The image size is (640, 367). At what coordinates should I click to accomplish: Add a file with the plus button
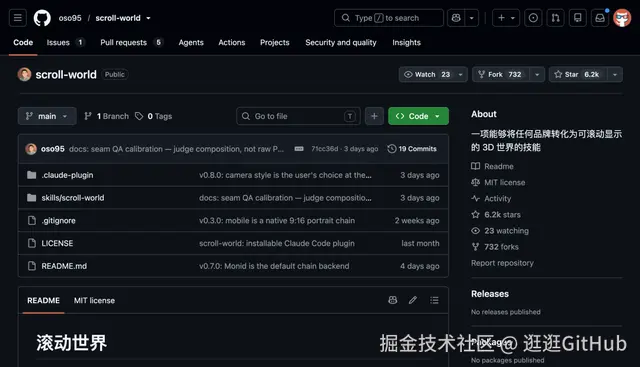click(x=374, y=116)
